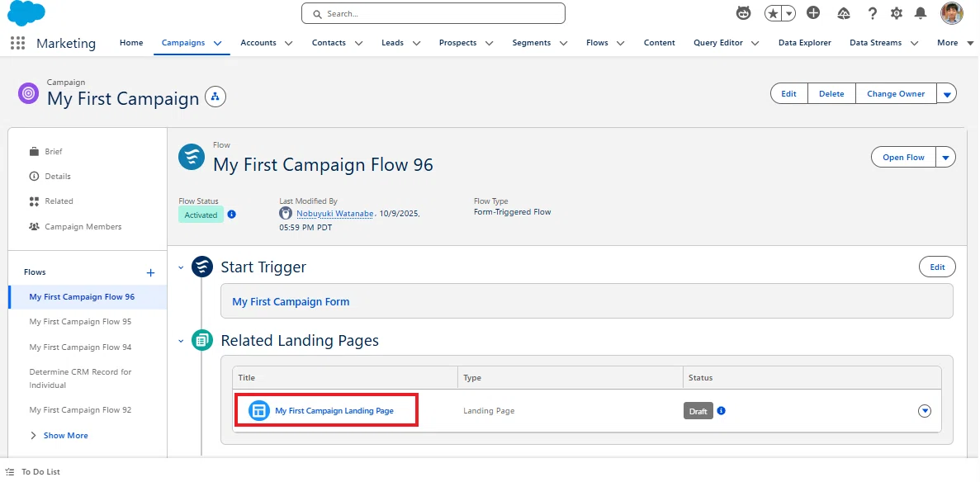980x482 pixels.
Task: Click the info icon next to Activated
Action: [231, 215]
